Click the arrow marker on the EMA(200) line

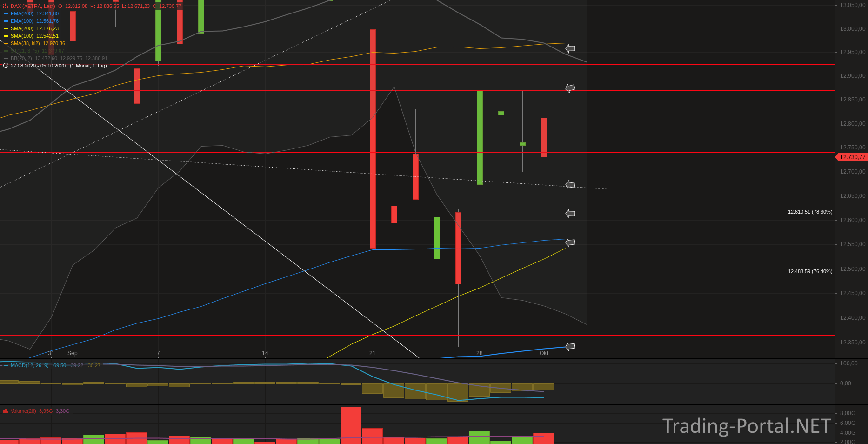[x=570, y=346]
